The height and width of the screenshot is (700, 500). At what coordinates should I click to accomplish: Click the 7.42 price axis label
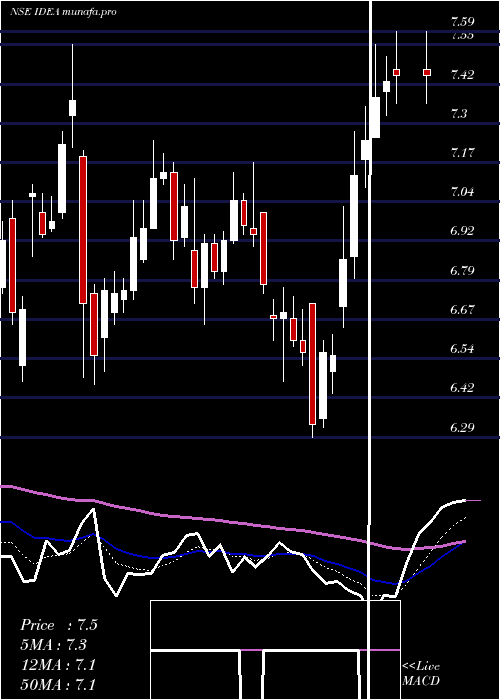click(462, 74)
